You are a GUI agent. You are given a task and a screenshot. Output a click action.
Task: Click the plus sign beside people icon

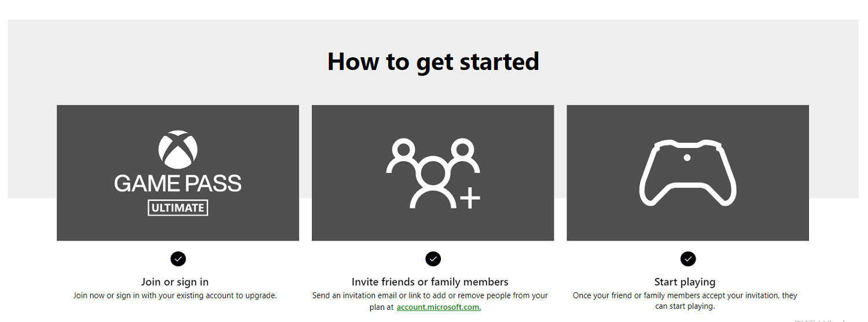point(470,198)
